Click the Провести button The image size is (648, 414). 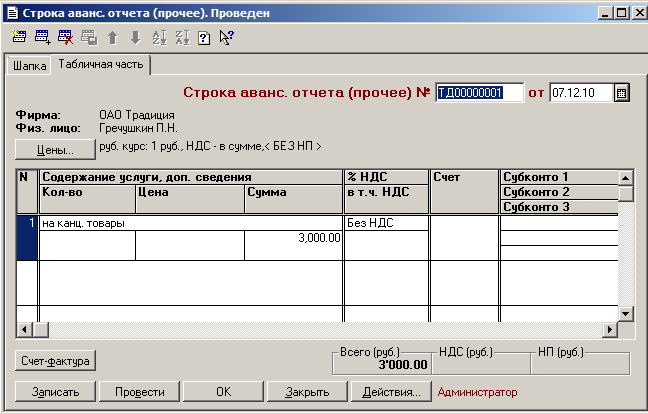coord(139,392)
